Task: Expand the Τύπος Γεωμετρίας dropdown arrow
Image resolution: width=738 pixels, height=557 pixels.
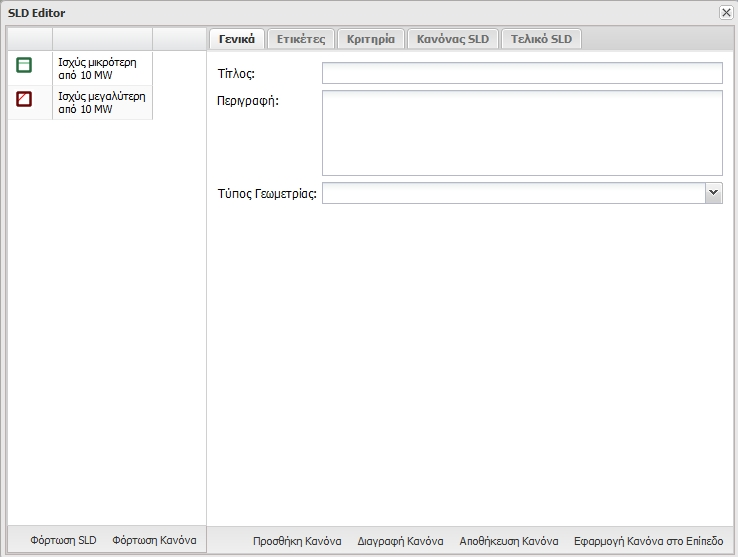Action: point(713,193)
